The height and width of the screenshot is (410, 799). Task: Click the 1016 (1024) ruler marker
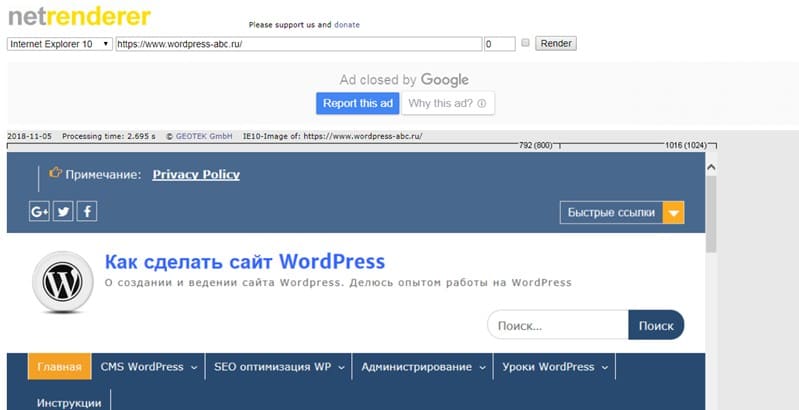coord(685,146)
